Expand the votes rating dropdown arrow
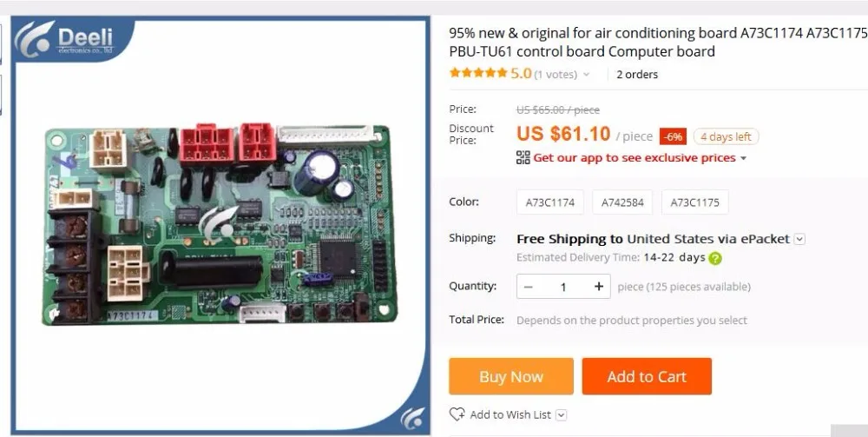This screenshot has height=437, width=868. pyautogui.click(x=586, y=74)
